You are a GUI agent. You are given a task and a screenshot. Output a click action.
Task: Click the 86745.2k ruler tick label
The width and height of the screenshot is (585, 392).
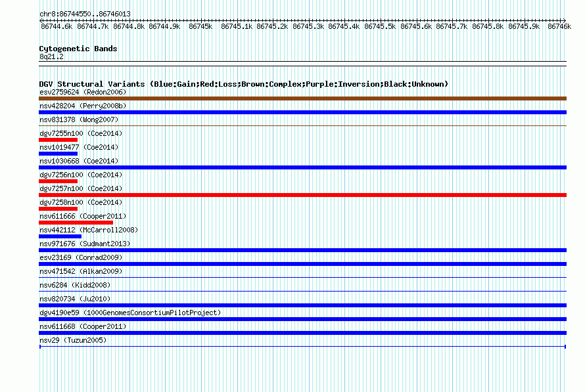(272, 26)
